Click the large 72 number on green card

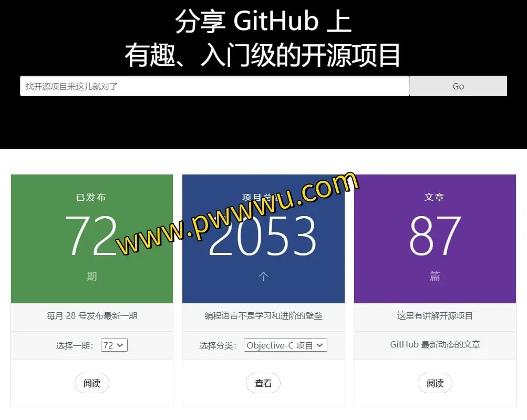pos(91,236)
